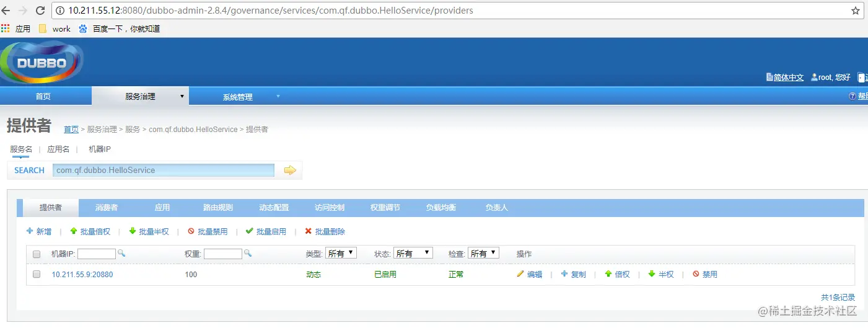This screenshot has height=328, width=868.
Task: Click 批量删除 batch delete
Action: 325,231
